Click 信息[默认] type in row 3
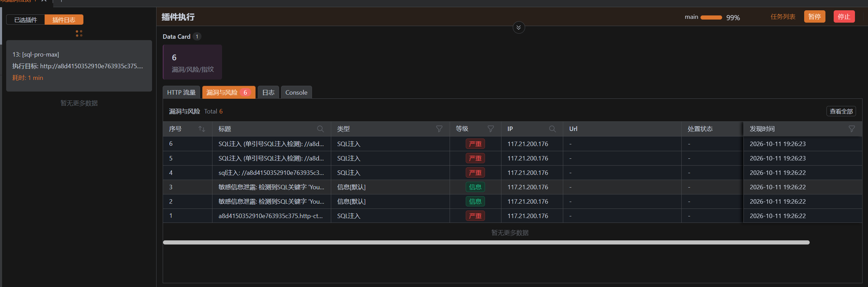 pos(351,187)
